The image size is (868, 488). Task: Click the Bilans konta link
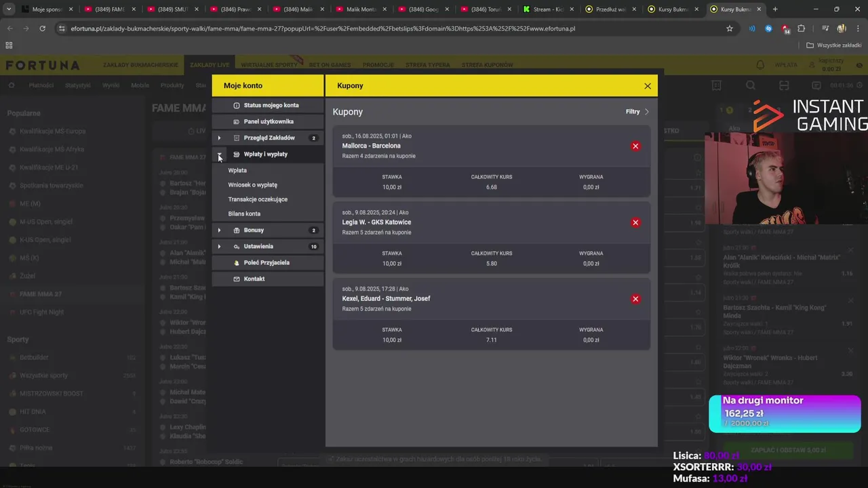tap(244, 214)
